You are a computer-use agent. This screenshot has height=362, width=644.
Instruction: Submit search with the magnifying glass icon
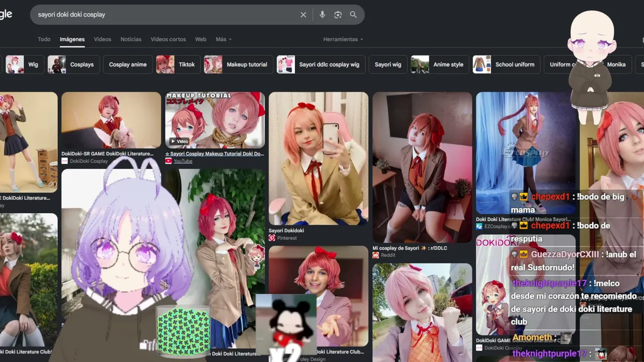click(353, 15)
